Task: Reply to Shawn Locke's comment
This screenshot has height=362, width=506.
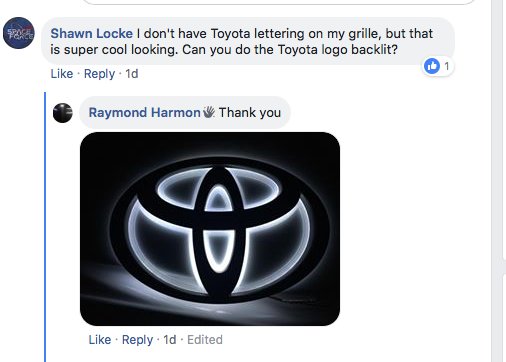Action: click(99, 74)
